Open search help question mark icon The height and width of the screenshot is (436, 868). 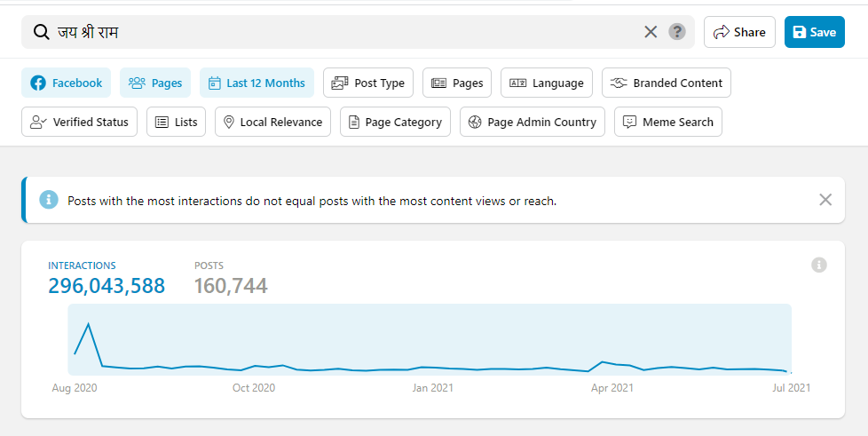tap(677, 32)
